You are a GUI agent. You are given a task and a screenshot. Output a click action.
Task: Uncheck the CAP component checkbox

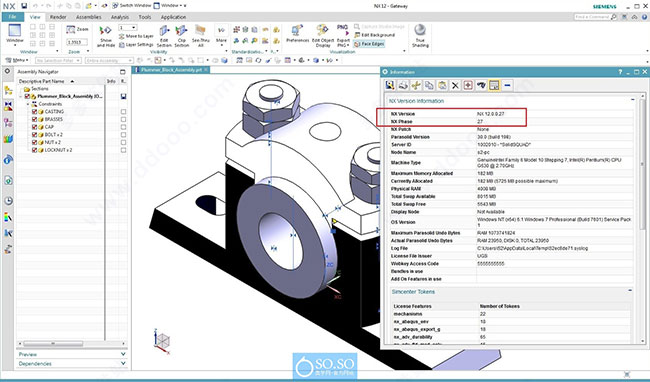(34, 127)
